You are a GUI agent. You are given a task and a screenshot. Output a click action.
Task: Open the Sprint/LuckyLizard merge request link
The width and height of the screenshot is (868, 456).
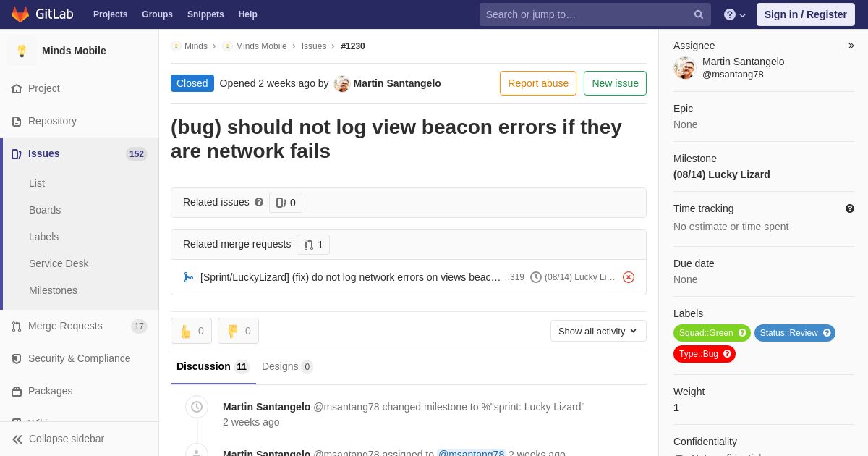pos(350,277)
